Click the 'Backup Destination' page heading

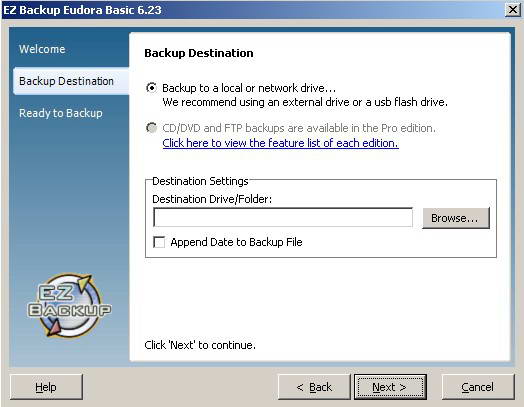[x=199, y=53]
